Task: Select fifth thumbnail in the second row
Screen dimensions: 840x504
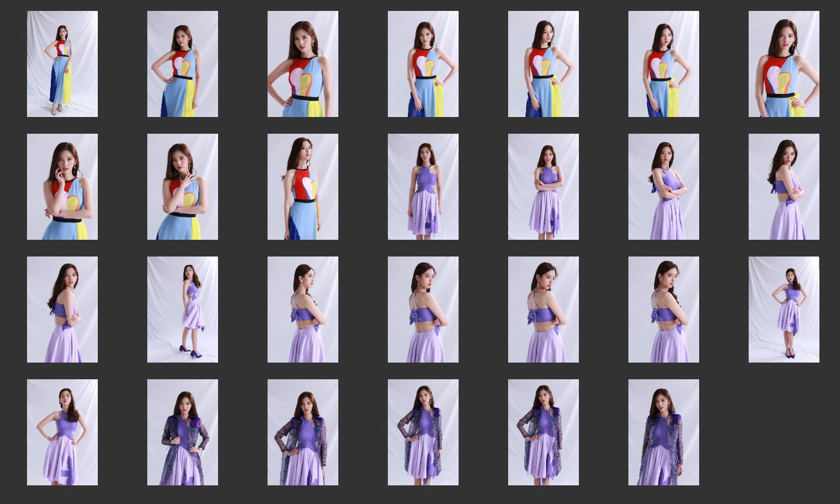Action: (543, 186)
